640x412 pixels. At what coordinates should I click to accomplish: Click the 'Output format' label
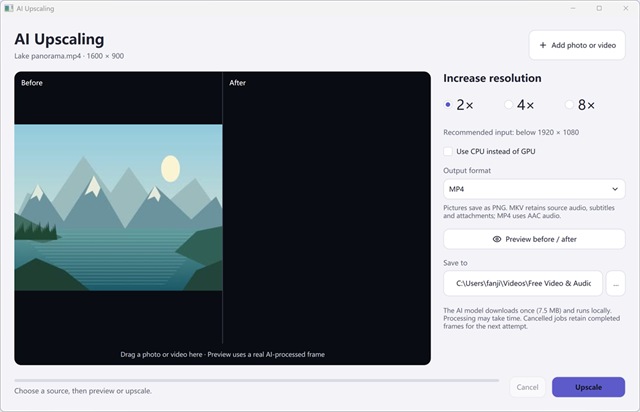point(467,171)
